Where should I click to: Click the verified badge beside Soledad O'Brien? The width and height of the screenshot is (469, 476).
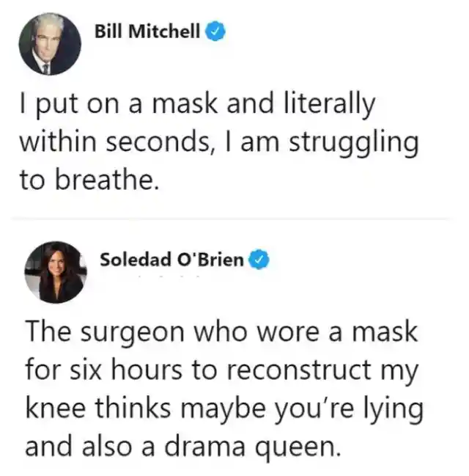point(259,259)
